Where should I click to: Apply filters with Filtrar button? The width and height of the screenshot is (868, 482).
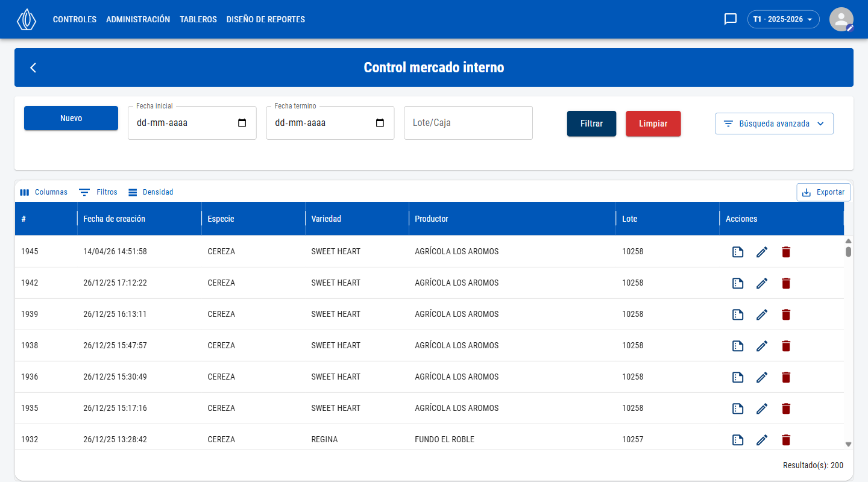coord(591,124)
